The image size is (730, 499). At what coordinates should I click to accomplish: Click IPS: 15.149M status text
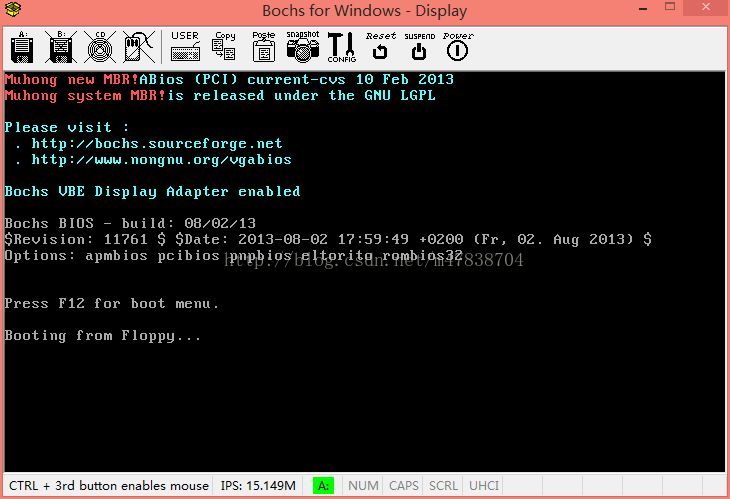(258, 486)
